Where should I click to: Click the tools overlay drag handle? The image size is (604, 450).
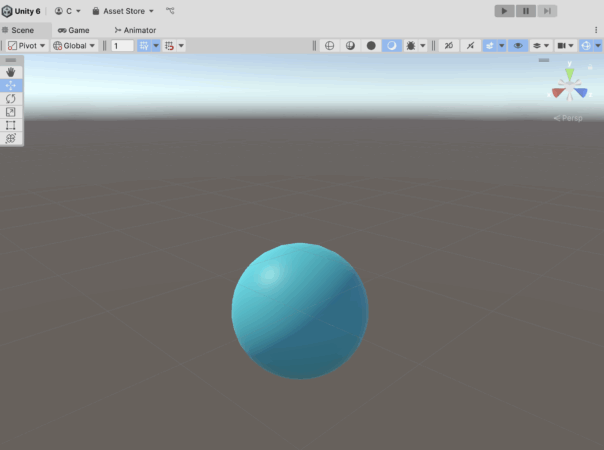pyautogui.click(x=11, y=60)
